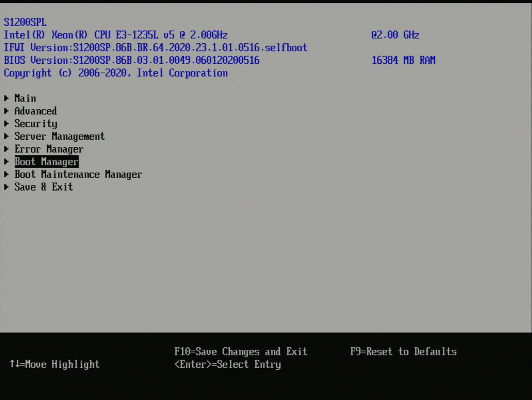Click the arrow beside Main

click(6, 98)
